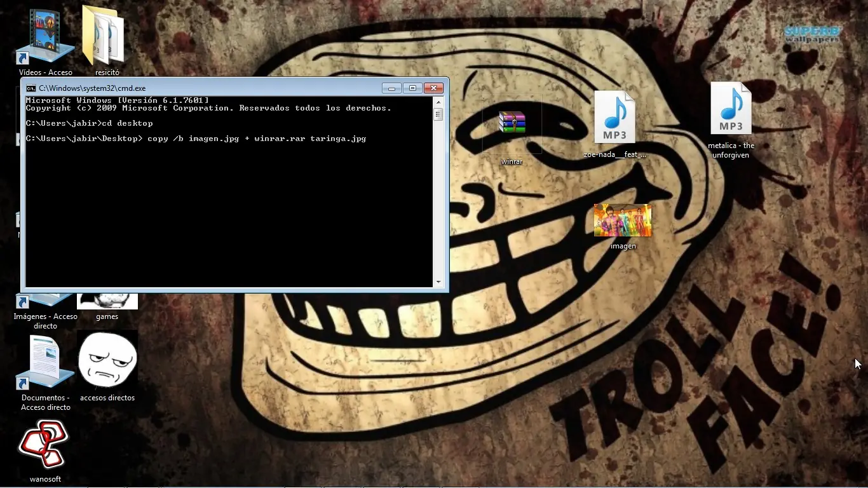Select the Imágenes - Acceso directo shortcut

pos(45,312)
